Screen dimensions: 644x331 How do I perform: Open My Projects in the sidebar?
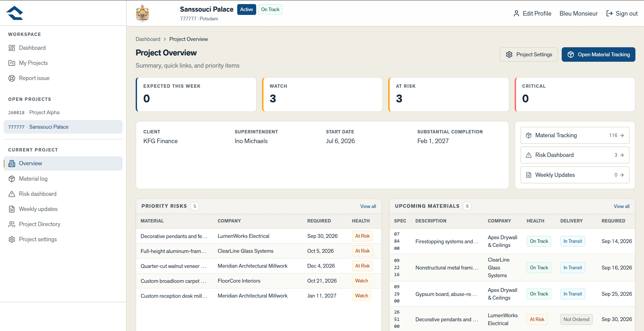tap(63, 63)
